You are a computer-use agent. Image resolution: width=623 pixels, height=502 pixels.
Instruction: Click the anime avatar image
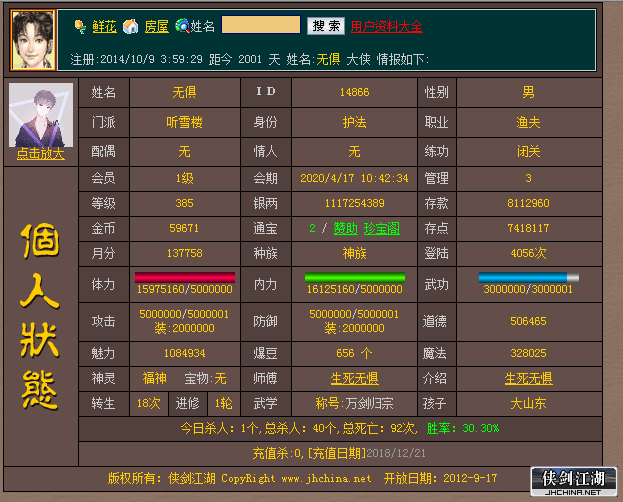[41, 115]
